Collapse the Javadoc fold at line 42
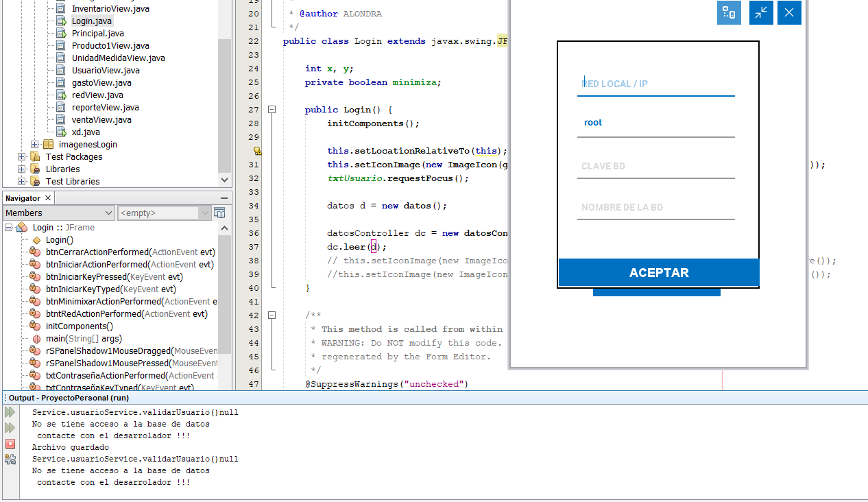The height and width of the screenshot is (502, 868). click(272, 315)
